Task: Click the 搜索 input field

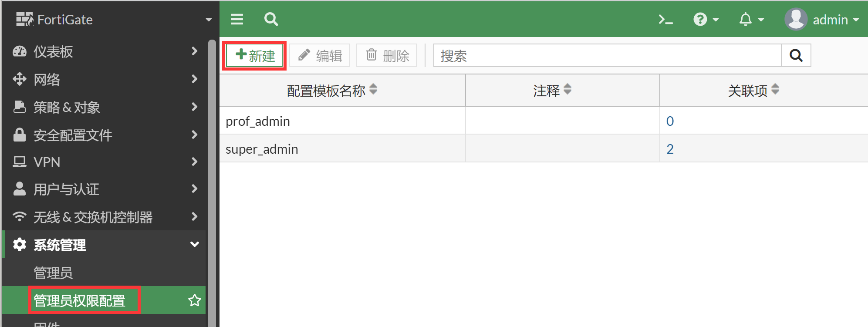Action: pos(607,56)
